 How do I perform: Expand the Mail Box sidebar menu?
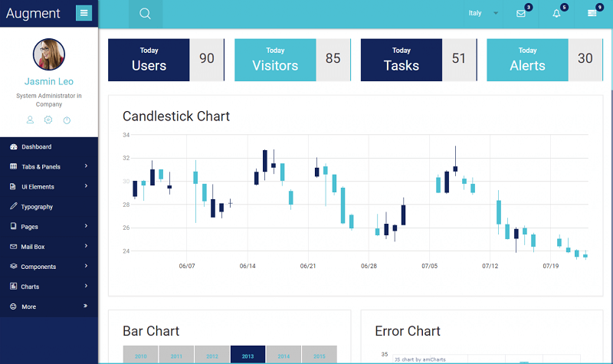pyautogui.click(x=49, y=247)
